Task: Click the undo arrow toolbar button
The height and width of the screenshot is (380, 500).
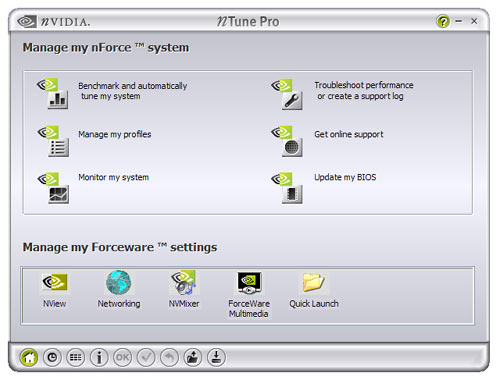Action: click(x=169, y=358)
